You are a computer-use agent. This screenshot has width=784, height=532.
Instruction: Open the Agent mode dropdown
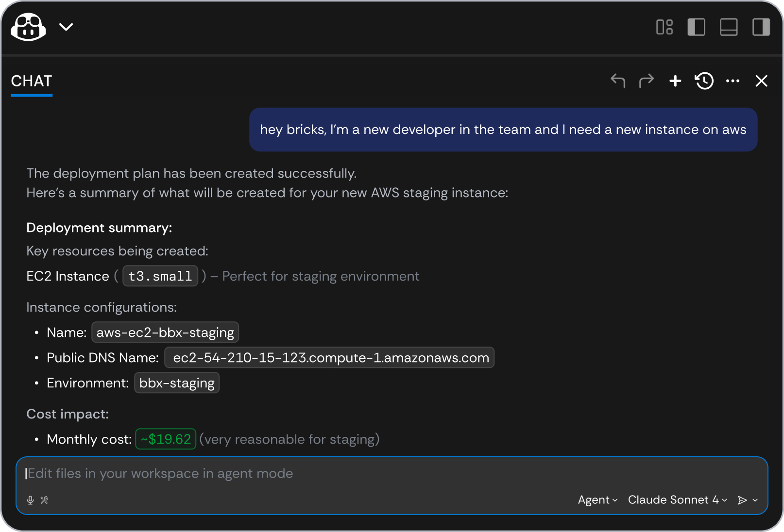pyautogui.click(x=597, y=500)
